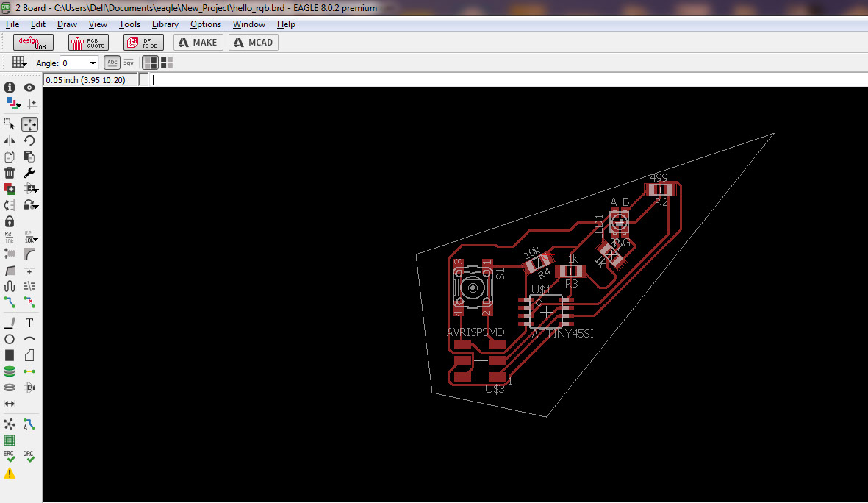Open the File menu
The height and width of the screenshot is (503, 868).
coord(12,24)
